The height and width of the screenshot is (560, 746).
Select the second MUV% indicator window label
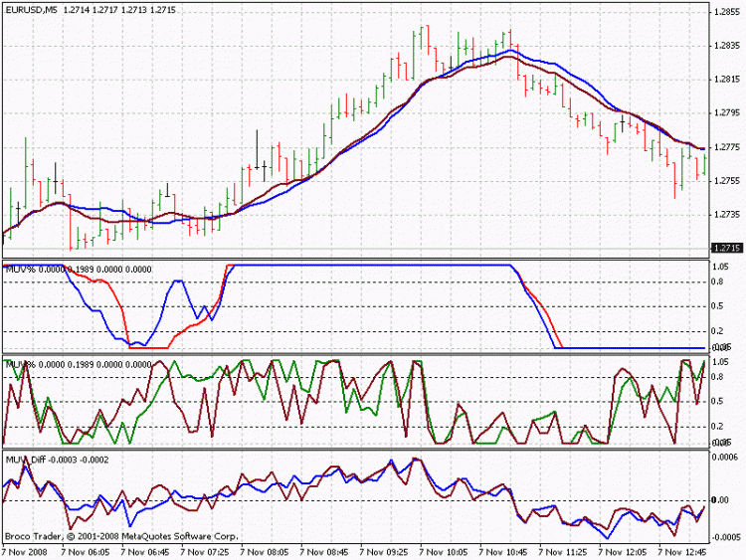pyautogui.click(x=79, y=365)
